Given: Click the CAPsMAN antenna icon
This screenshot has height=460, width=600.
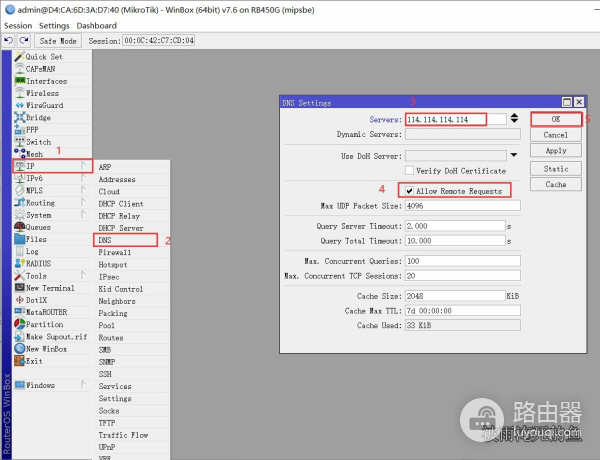Looking at the screenshot, I should (x=20, y=69).
